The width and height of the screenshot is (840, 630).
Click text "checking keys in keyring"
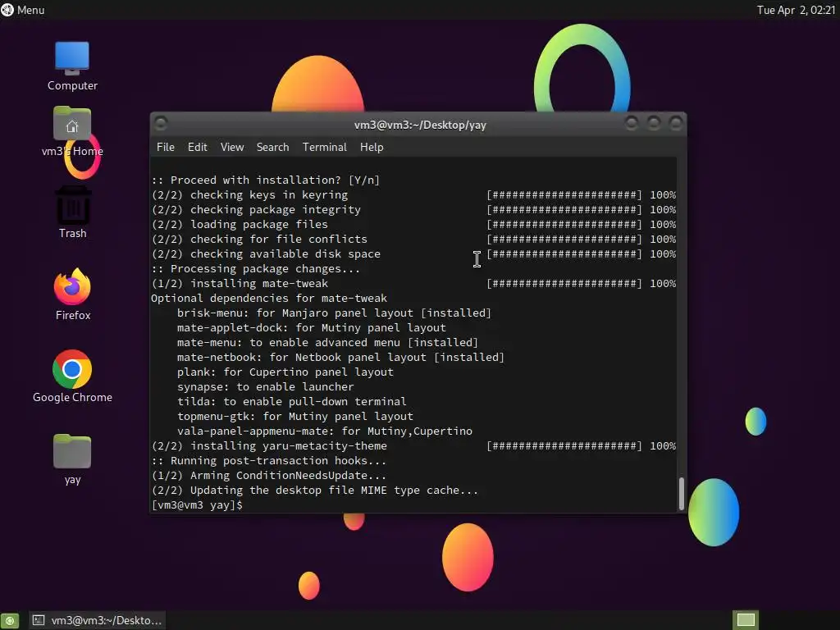269,195
